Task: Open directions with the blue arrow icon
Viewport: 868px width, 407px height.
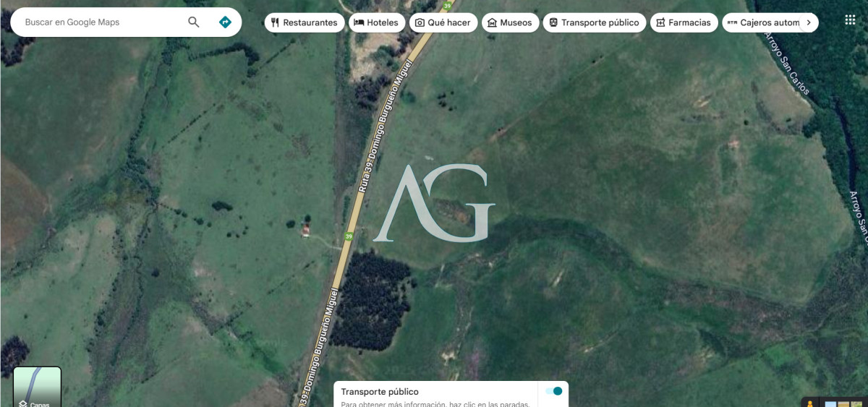Action: 225,22
